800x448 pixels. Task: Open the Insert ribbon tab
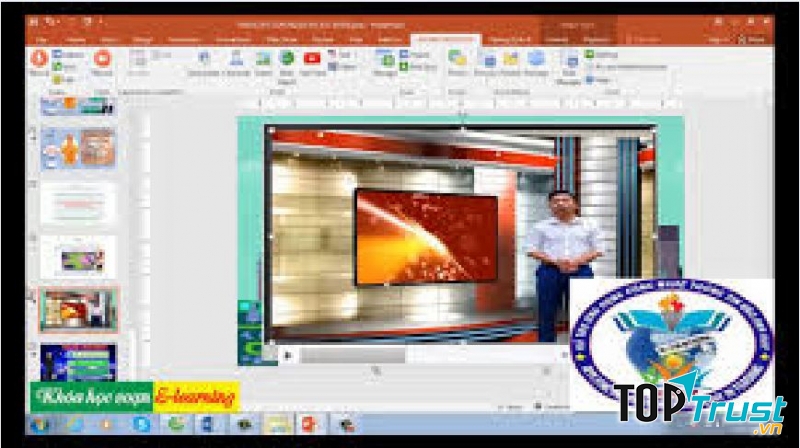110,39
